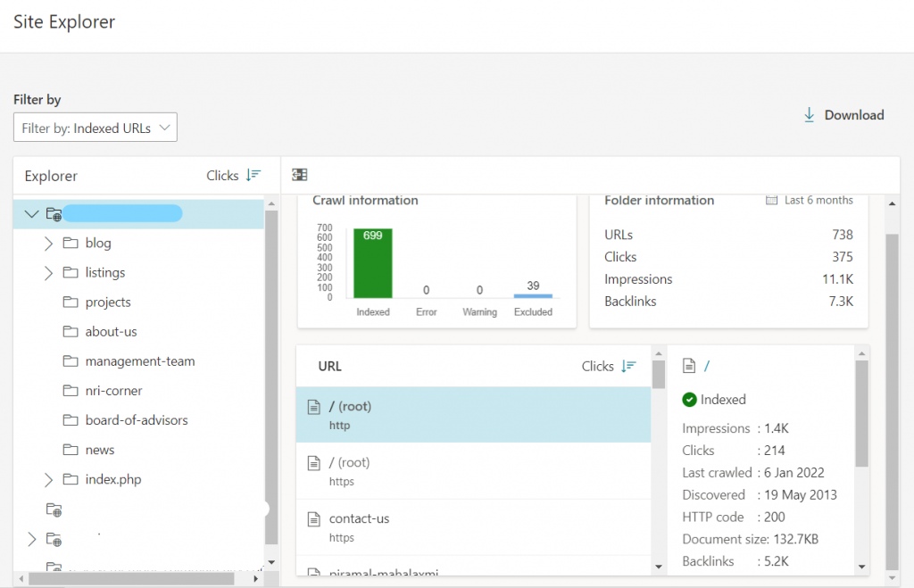Screen dimensions: 914x588
Task: Click the document icon of root https row
Action: tap(314, 463)
